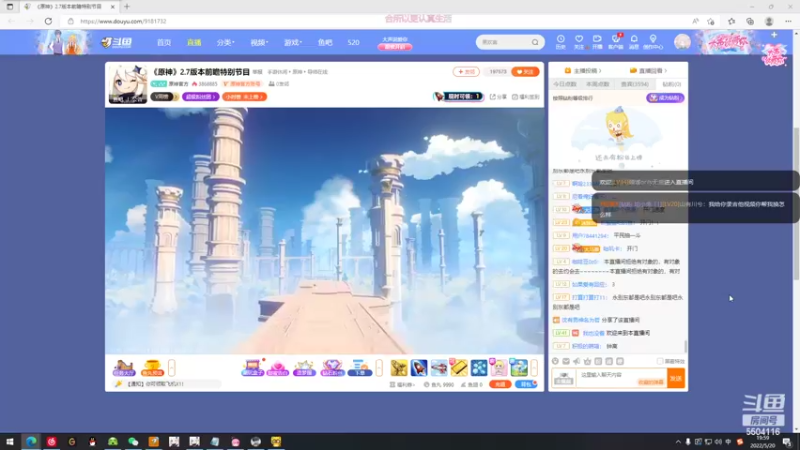Select the rocket gift
The height and width of the screenshot is (450, 800).
click(419, 367)
